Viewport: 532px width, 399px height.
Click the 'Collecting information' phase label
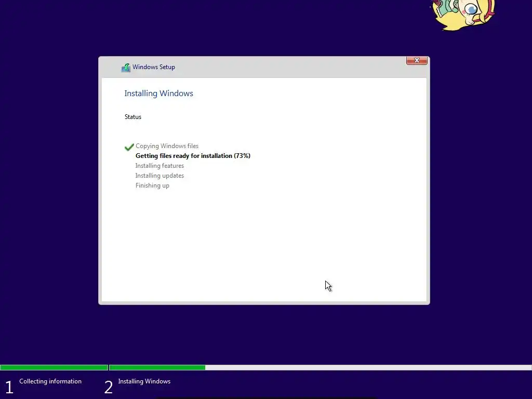tap(50, 381)
